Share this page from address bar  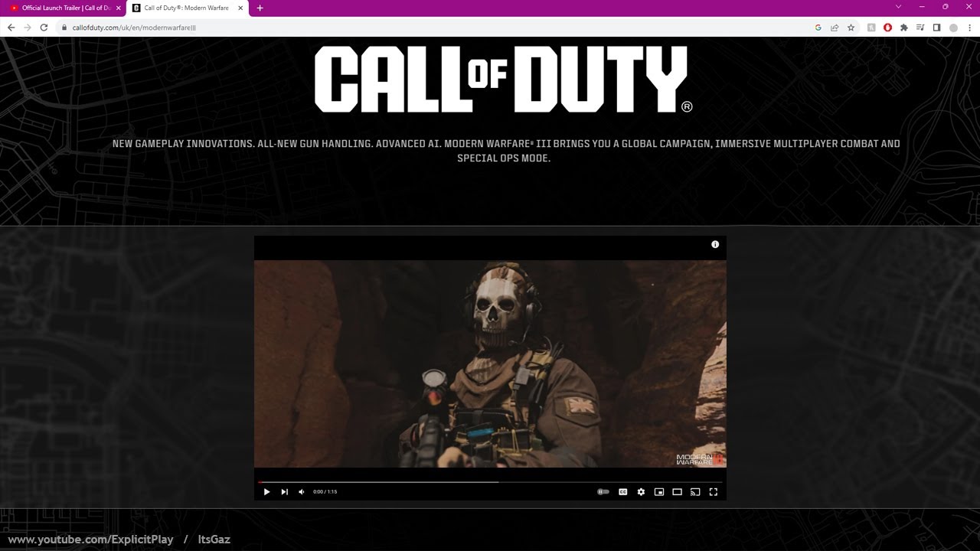835,28
